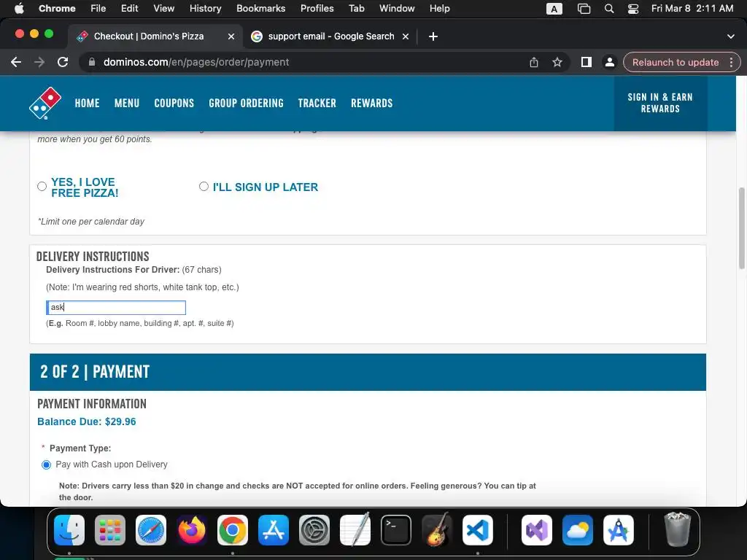Viewport: 747px width, 560px height.
Task: Open Launchpad from the dock
Action: point(110,530)
